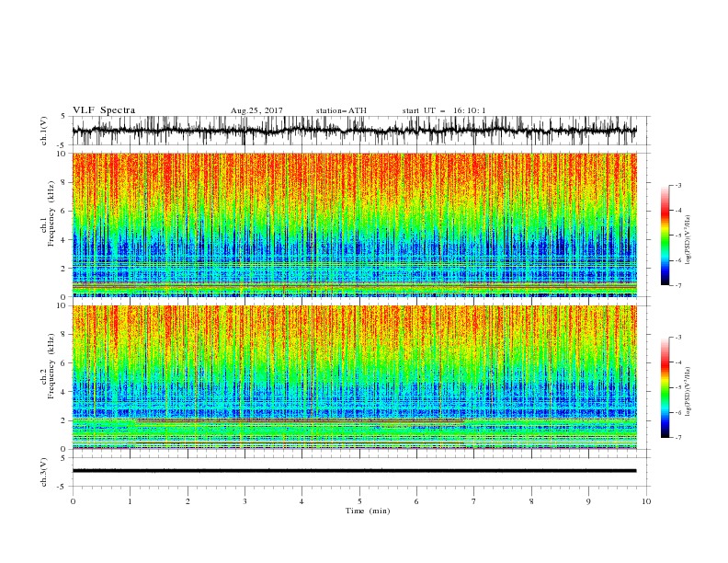Select the "Aug.25, 2017" date text
Viewport: 728px width, 563px height.
tap(256, 110)
